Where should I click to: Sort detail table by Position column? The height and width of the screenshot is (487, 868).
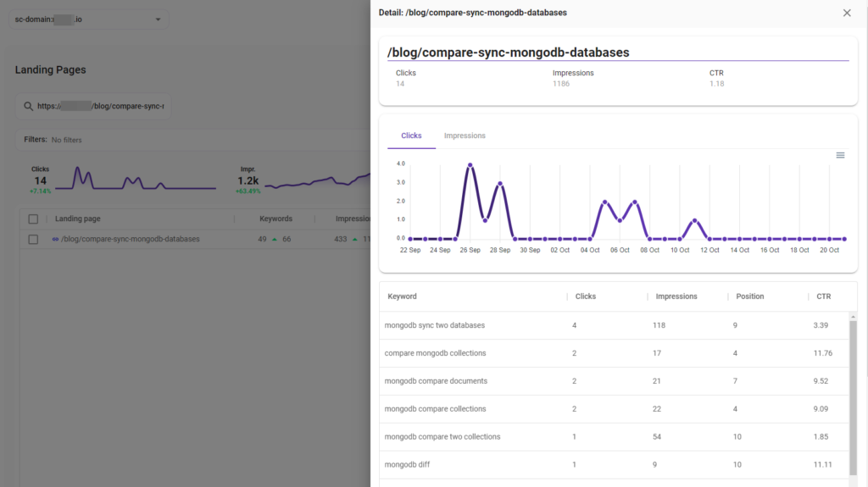(749, 296)
